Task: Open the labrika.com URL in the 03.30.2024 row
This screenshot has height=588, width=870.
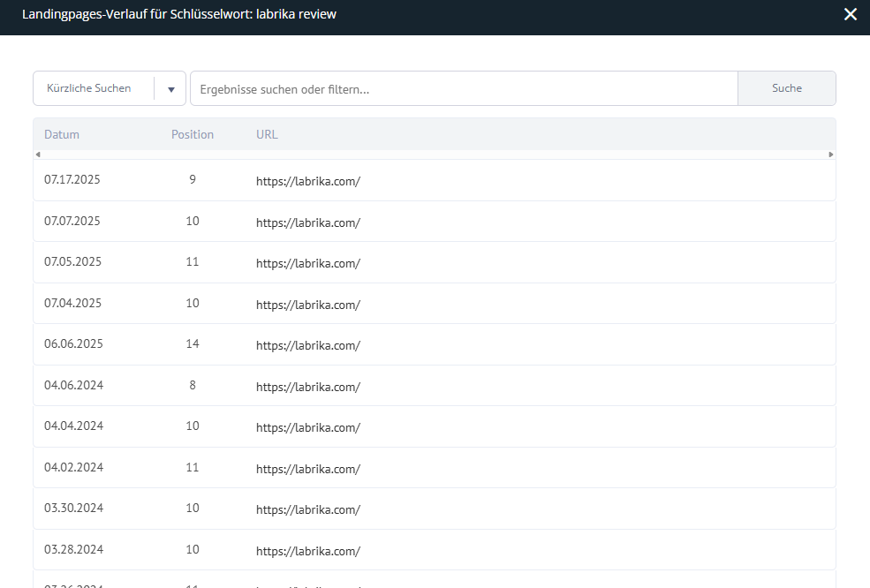Action: [308, 509]
